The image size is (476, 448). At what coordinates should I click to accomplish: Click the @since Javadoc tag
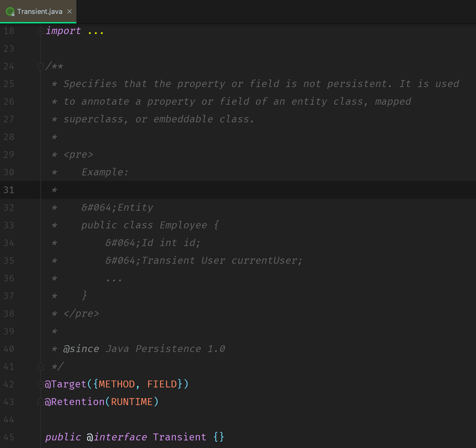tap(81, 349)
